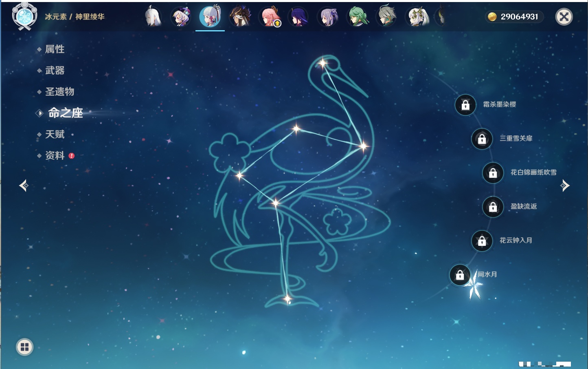
Task: Click the glowing star beside 间水月 lock
Action: (x=474, y=285)
